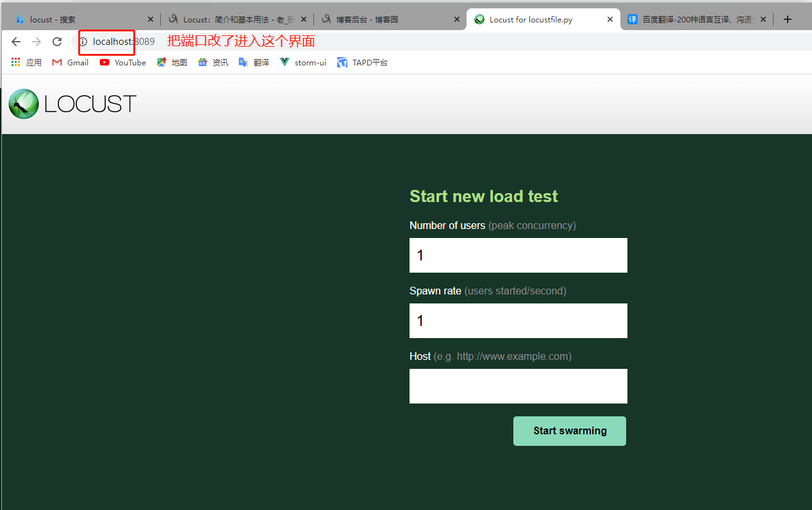Close the Locust: 简介和基本用法 tab

click(304, 19)
